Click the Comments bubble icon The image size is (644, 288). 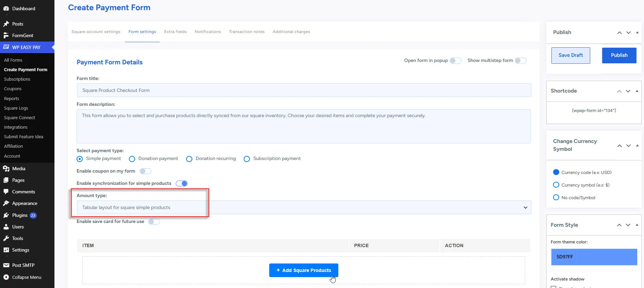pos(6,192)
